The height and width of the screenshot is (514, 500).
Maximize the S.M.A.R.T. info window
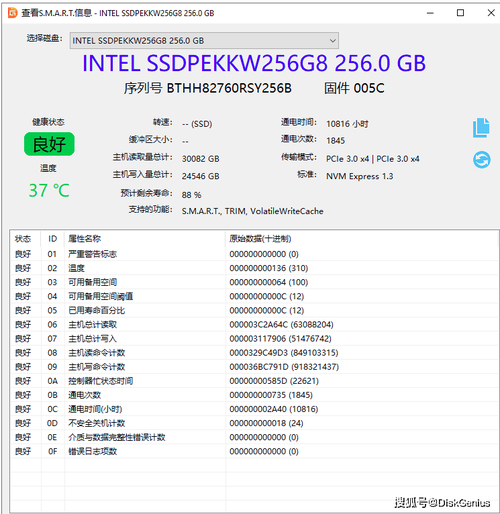[x=460, y=13]
